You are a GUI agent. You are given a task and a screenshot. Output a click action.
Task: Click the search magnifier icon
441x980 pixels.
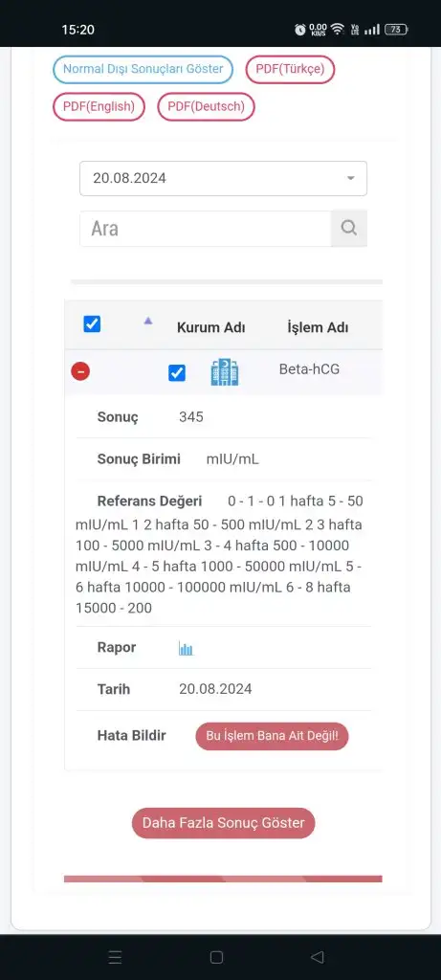(348, 228)
